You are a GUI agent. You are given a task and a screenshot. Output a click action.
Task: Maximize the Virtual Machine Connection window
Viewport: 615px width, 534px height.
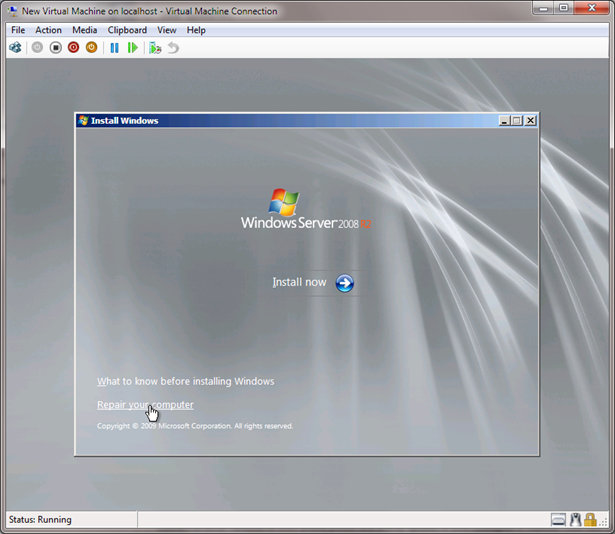(564, 8)
